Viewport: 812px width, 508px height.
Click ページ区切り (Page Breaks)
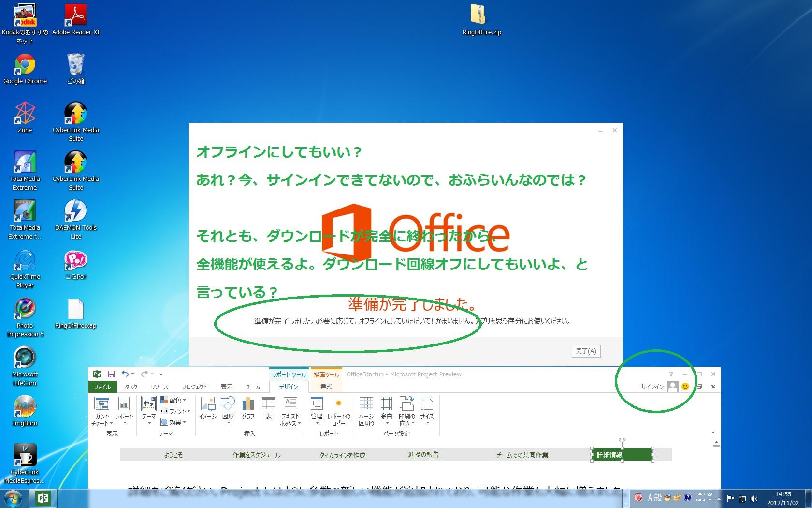tap(366, 411)
